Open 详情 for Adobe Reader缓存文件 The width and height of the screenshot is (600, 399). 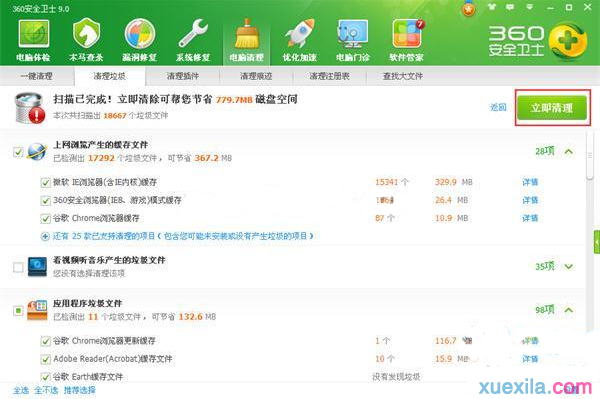tap(530, 359)
